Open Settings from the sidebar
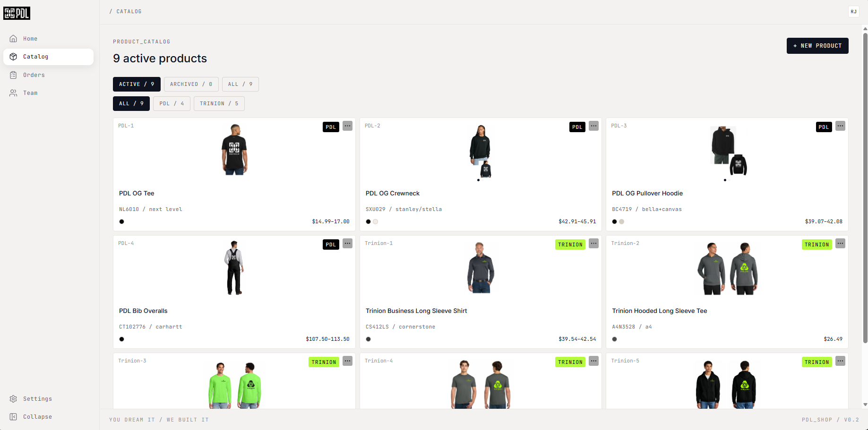868x430 pixels. [48, 399]
